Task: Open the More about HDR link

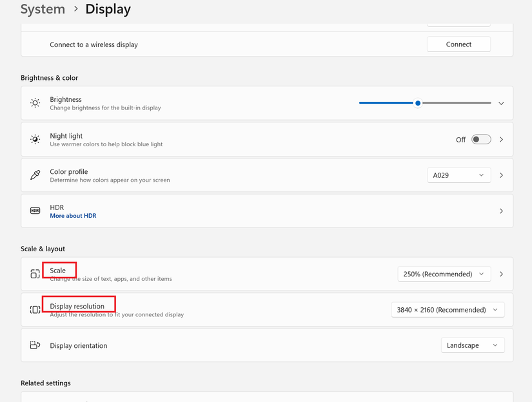Action: click(x=73, y=216)
